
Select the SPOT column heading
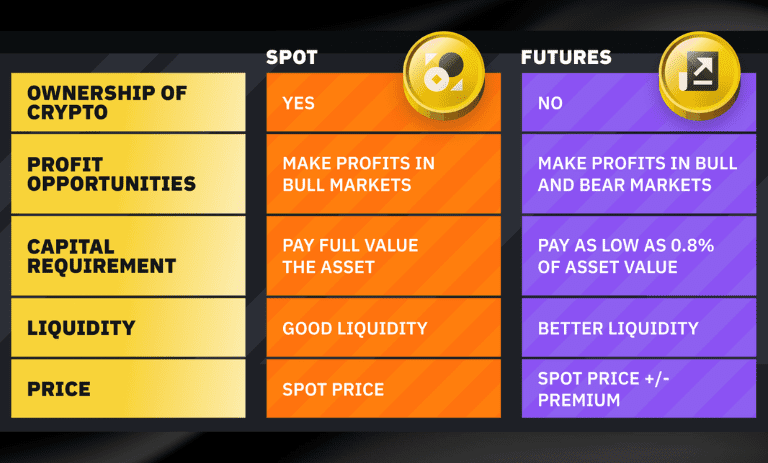pos(292,57)
